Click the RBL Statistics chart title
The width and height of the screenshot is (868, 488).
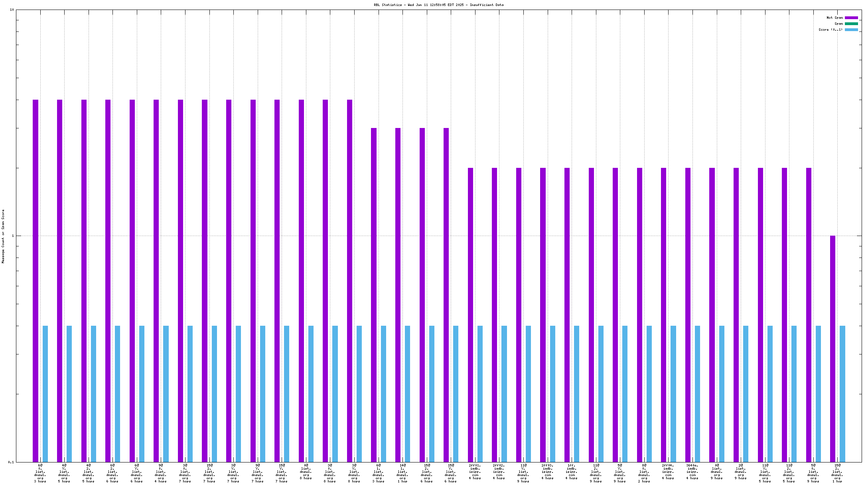pyautogui.click(x=438, y=5)
